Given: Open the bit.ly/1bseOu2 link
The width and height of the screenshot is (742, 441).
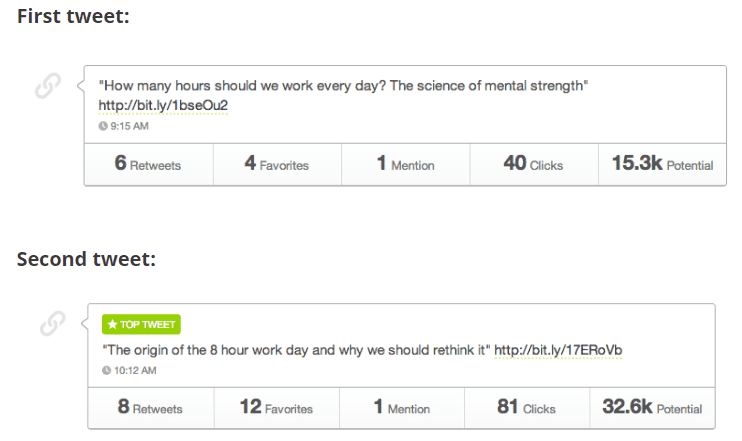Looking at the screenshot, I should click(x=163, y=105).
